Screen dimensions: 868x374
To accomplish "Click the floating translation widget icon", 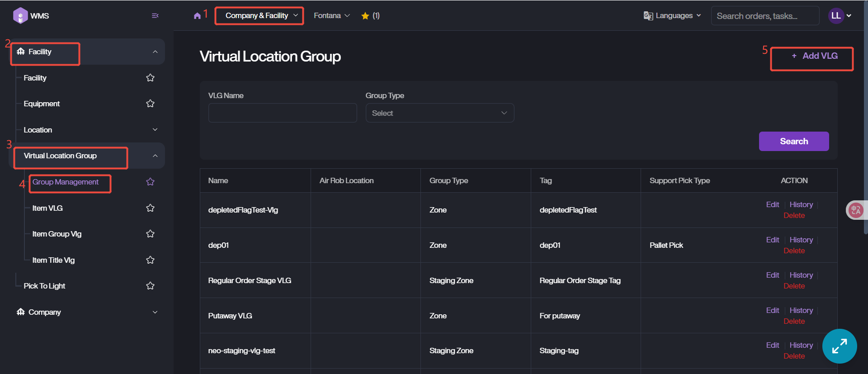I will [x=856, y=210].
